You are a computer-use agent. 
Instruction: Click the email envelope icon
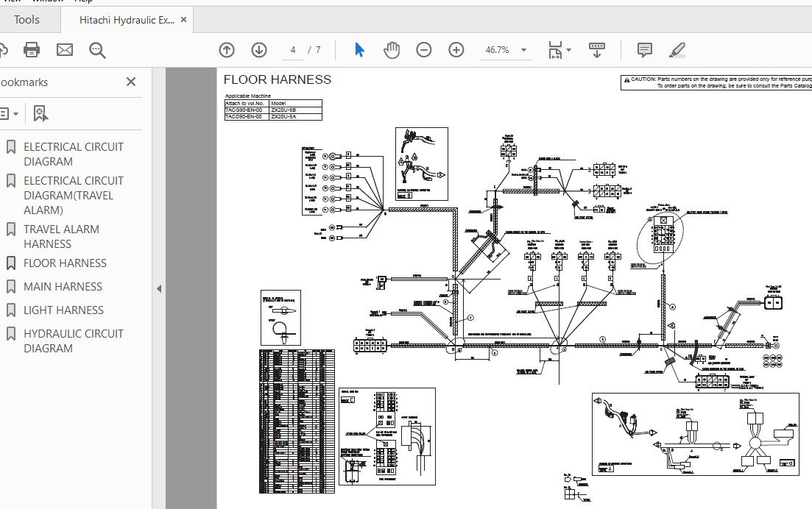pos(65,50)
